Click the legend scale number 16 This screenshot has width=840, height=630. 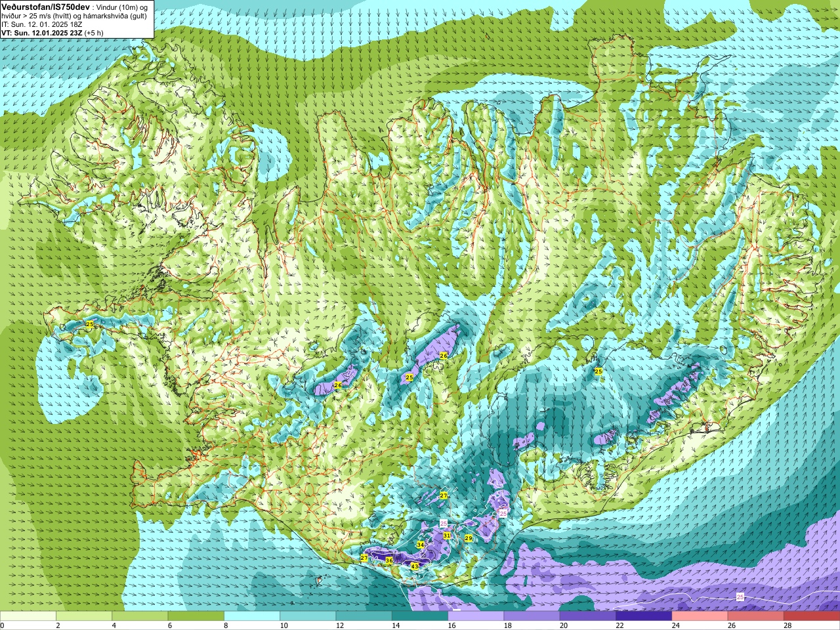pos(451,625)
